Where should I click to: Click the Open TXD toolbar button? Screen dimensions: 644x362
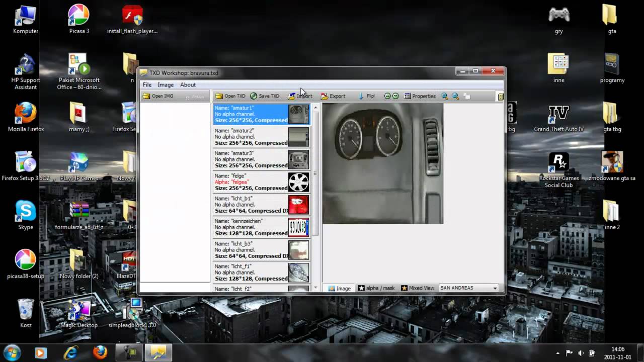pos(230,96)
